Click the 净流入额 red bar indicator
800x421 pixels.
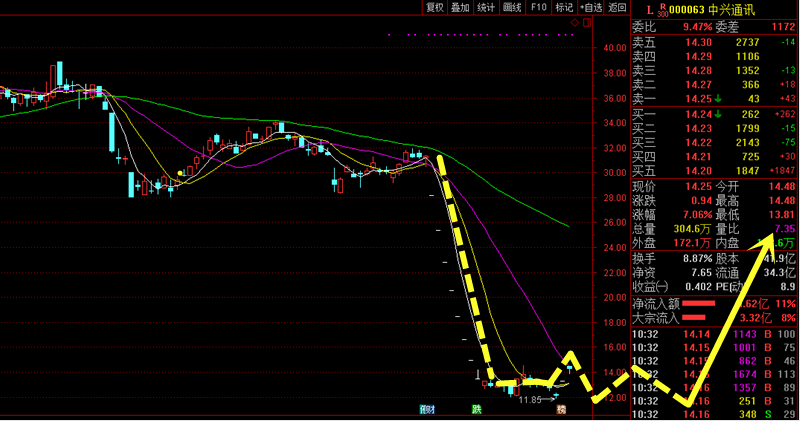699,303
